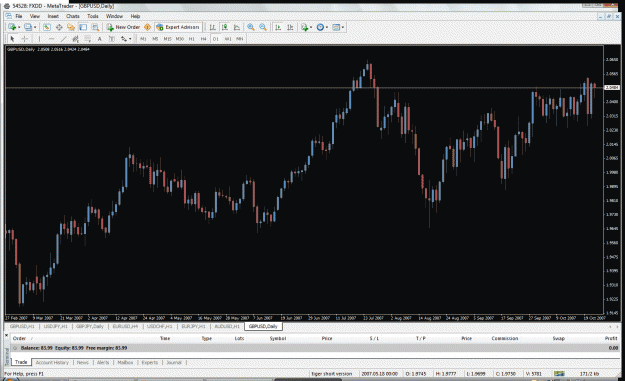Open the MetaEditor diamond icon
This screenshot has width=625, height=381.
(x=147, y=27)
